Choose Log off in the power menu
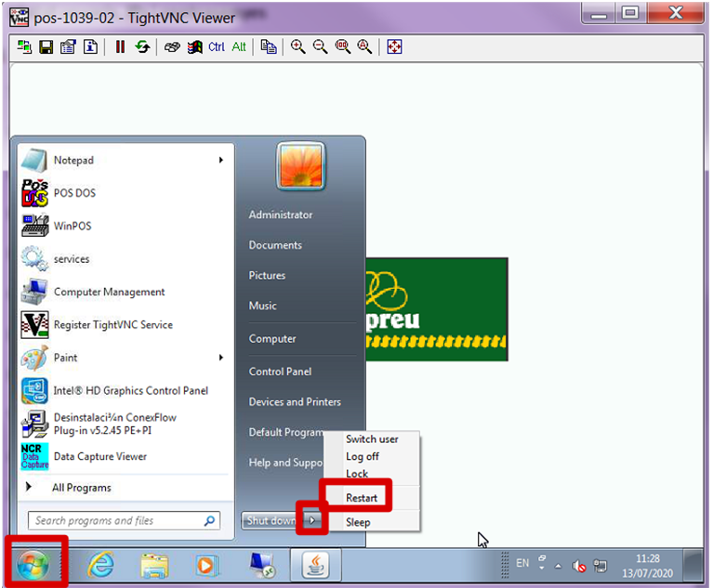This screenshot has width=713, height=588. [362, 456]
